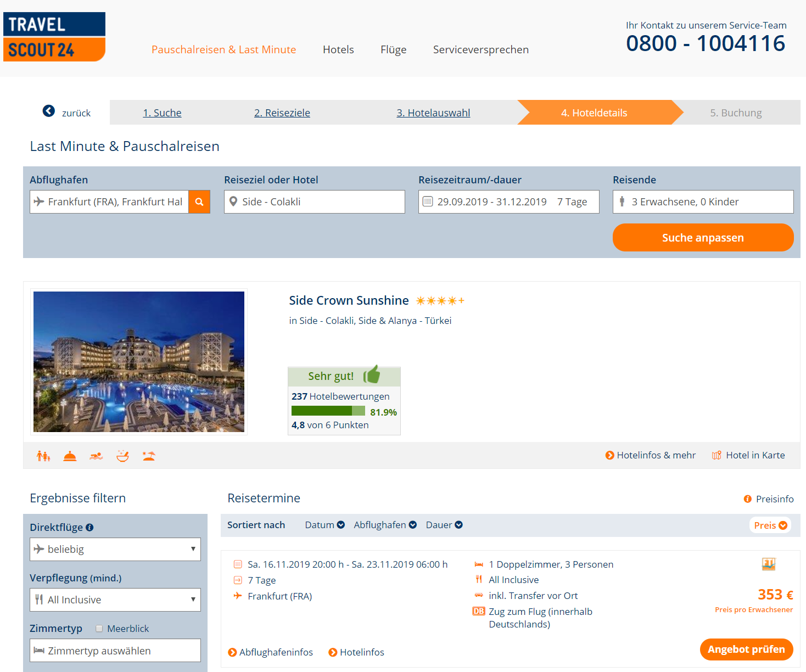Image resolution: width=806 pixels, height=672 pixels.
Task: Click the Direktflüge info icon
Action: tap(89, 528)
